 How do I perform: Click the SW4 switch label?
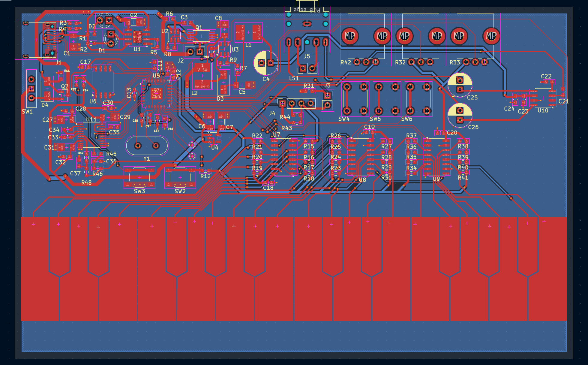(x=344, y=119)
